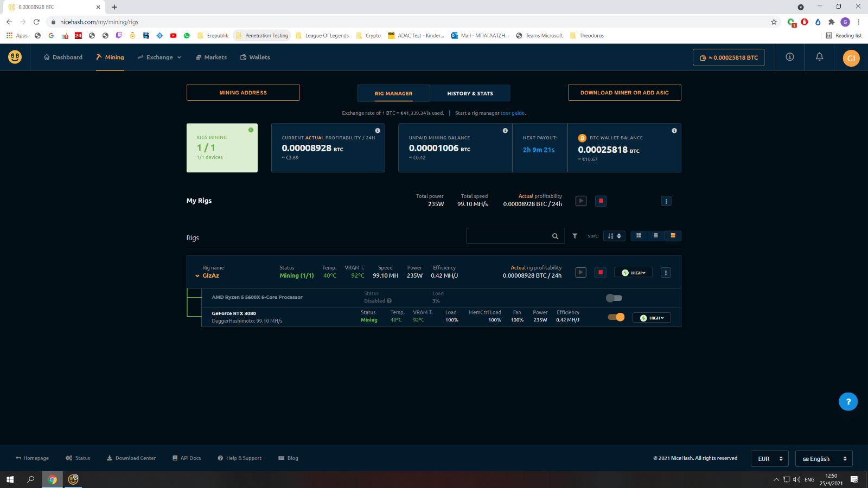The height and width of the screenshot is (488, 868).
Task: Open the notifications bell
Action: pyautogui.click(x=820, y=57)
